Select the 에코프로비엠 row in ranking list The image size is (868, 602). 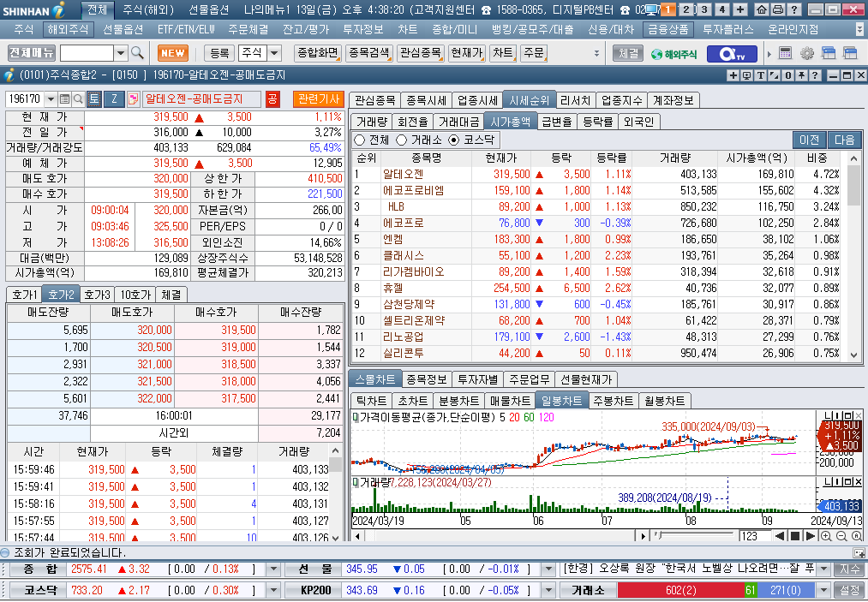[x=598, y=190]
